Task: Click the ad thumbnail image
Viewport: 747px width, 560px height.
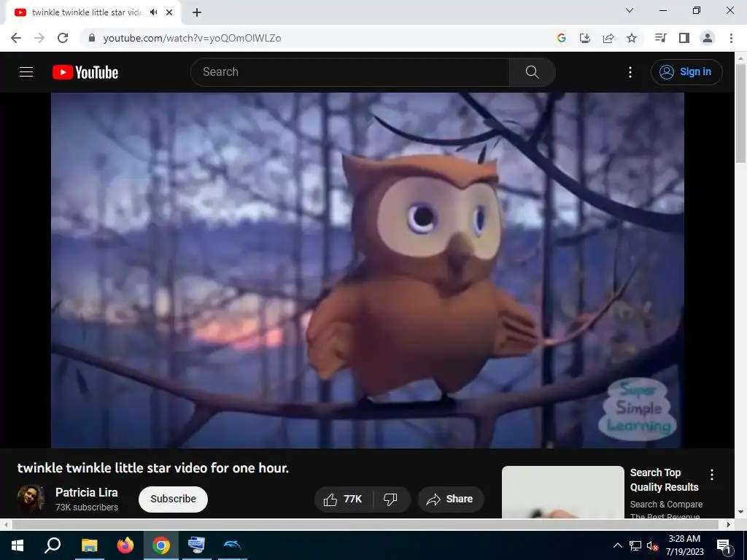Action: 562,492
